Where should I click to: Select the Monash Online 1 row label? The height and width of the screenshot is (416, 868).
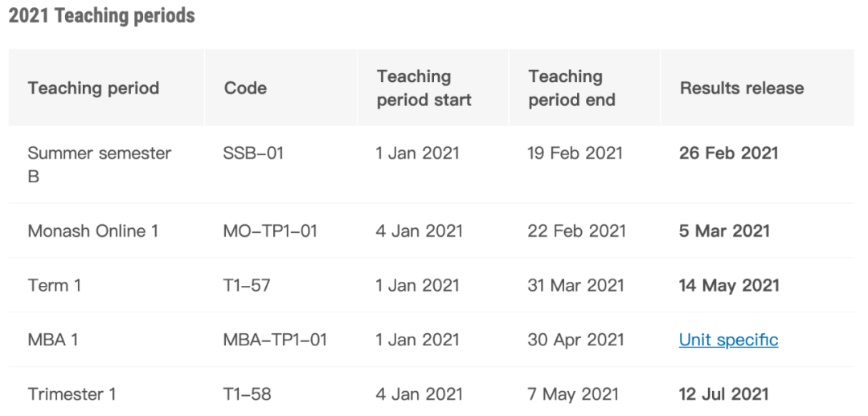[x=93, y=230]
